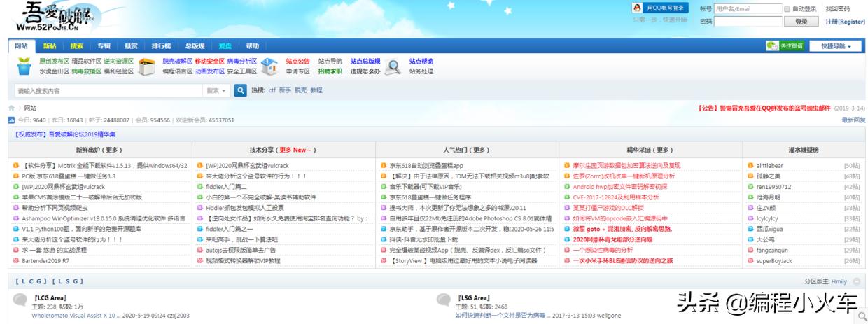Click the rank icon beside Bartender2019 R7

point(16,260)
